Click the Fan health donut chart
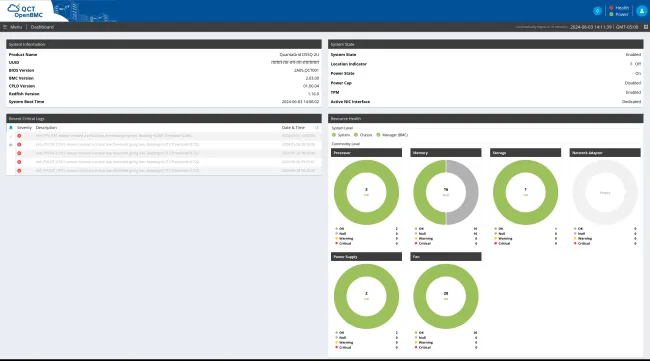The image size is (650, 361). tap(446, 296)
